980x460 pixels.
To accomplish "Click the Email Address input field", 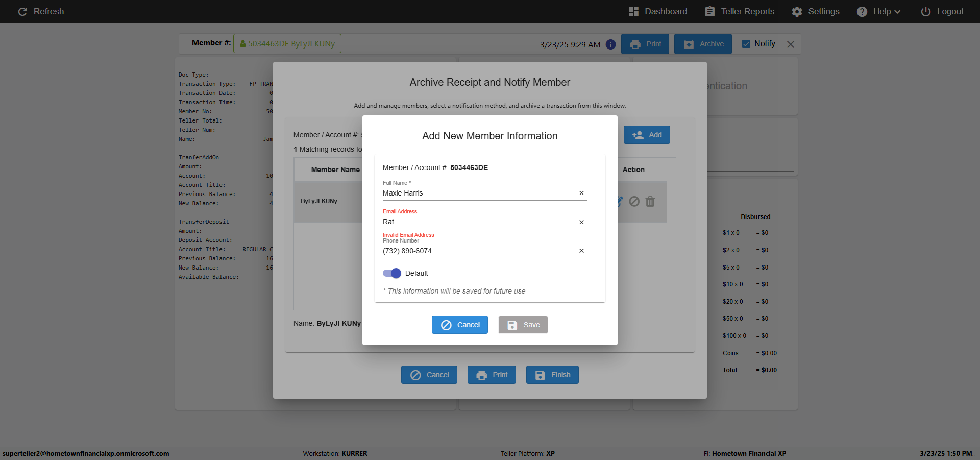I will tap(479, 222).
